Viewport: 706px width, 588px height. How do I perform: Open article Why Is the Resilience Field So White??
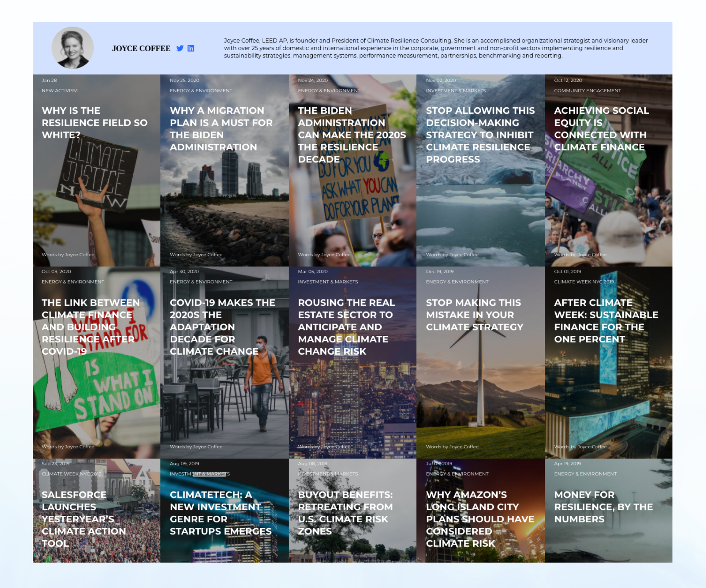[94, 123]
